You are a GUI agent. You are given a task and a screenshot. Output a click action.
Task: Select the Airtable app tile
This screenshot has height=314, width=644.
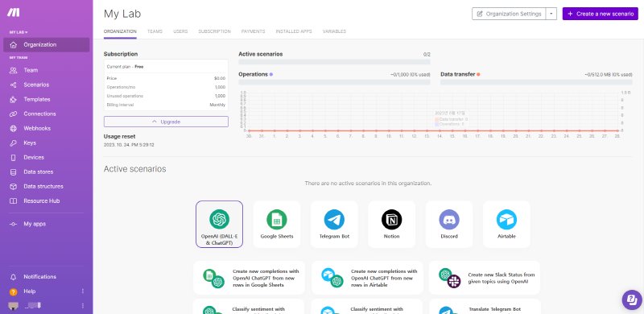506,225
